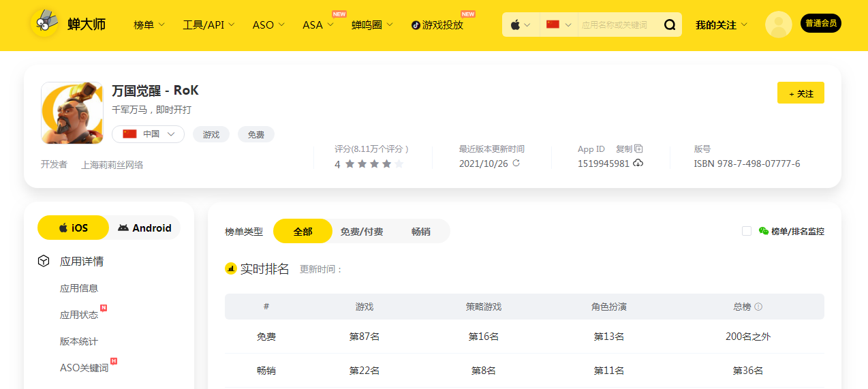Click the 200名之外 ranking cell
This screenshot has width=868, height=389.
pos(748,337)
